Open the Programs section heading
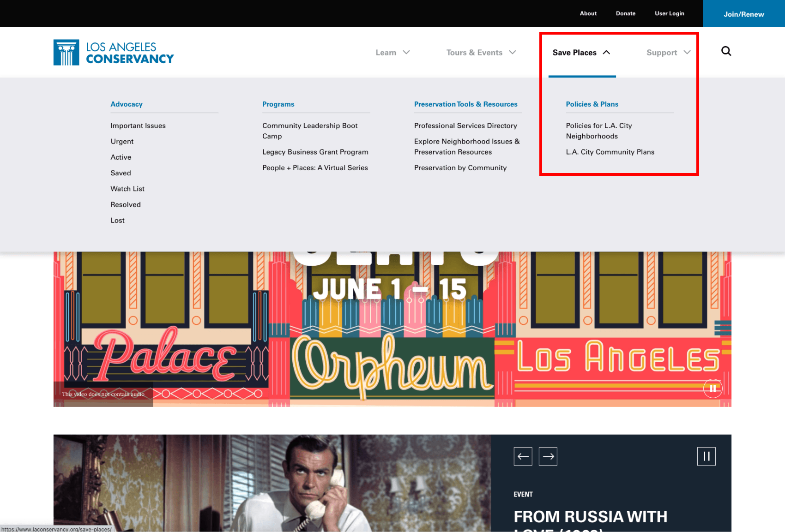The width and height of the screenshot is (785, 532). [278, 104]
